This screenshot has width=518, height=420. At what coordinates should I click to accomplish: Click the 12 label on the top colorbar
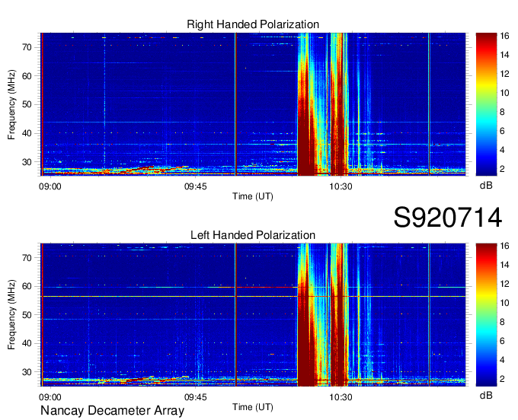[x=504, y=74]
